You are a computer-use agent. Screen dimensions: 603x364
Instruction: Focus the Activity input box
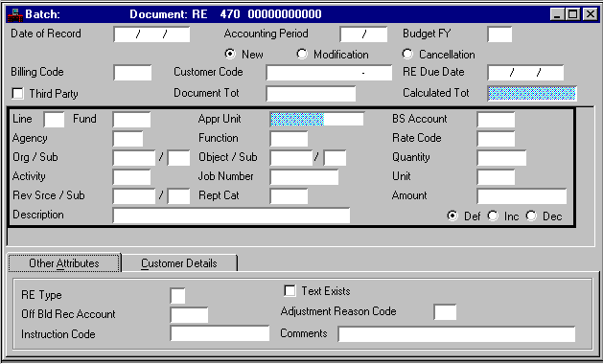(131, 177)
